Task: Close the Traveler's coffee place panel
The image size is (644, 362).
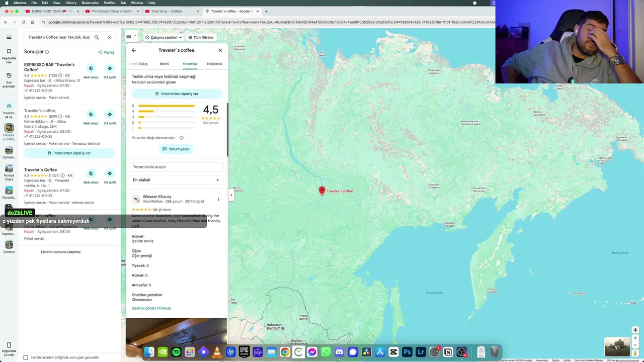Action: 220,50
